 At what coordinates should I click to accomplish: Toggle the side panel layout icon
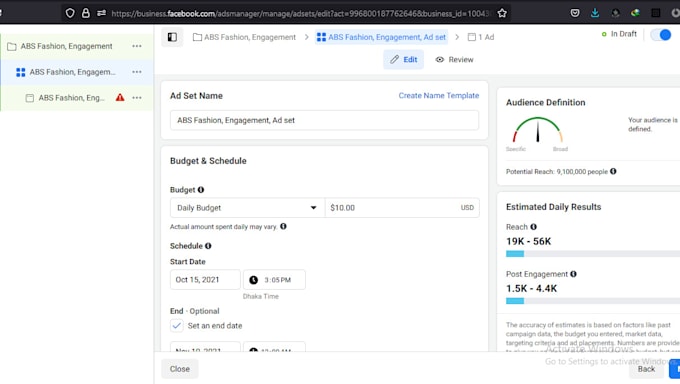[x=172, y=37]
